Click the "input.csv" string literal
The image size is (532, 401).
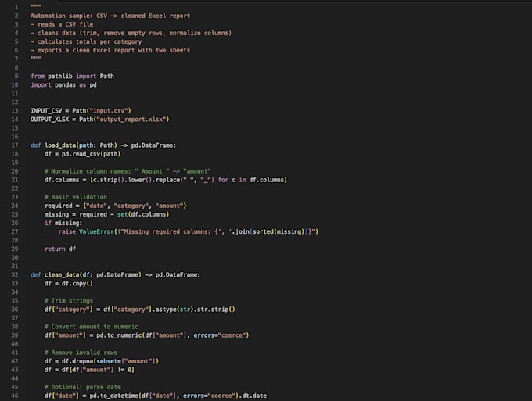(x=109, y=111)
